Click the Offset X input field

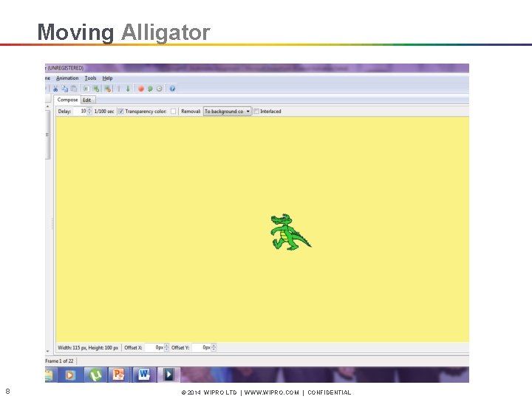[154, 347]
